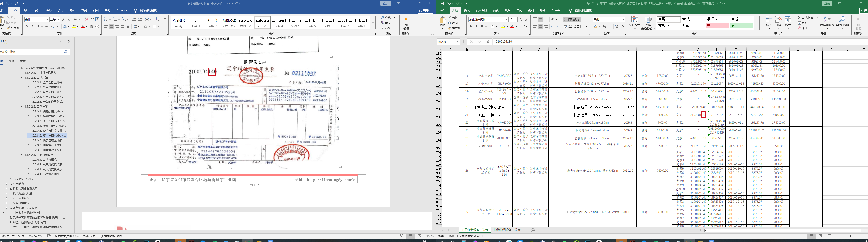This screenshot has width=868, height=242.
Task: Click Excel's zoom slider in the status bar
Action: click(x=851, y=236)
